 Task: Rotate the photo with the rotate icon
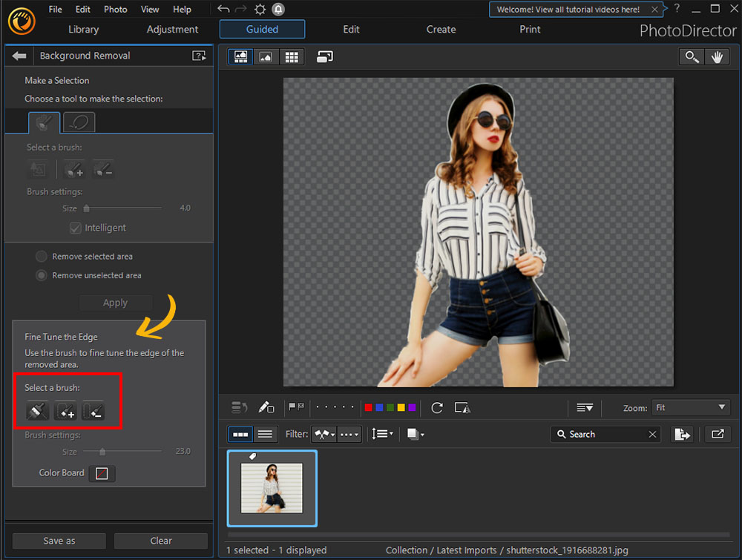436,407
